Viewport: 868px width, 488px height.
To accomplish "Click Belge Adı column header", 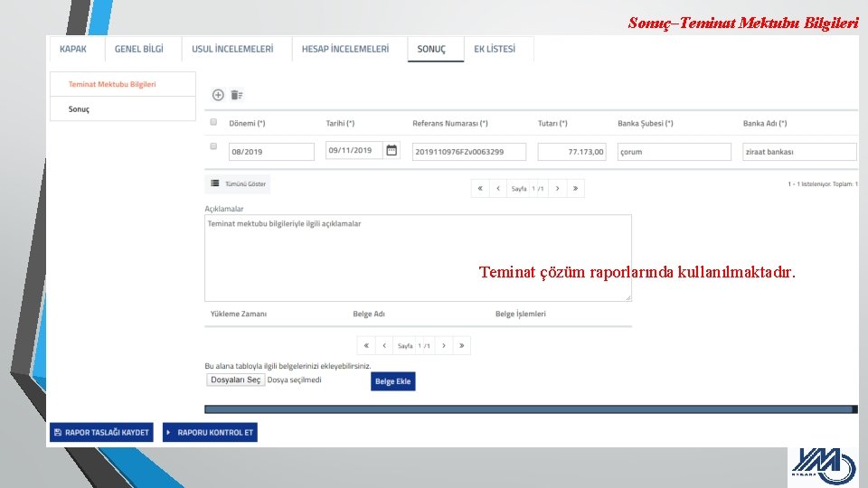I will pyautogui.click(x=369, y=314).
